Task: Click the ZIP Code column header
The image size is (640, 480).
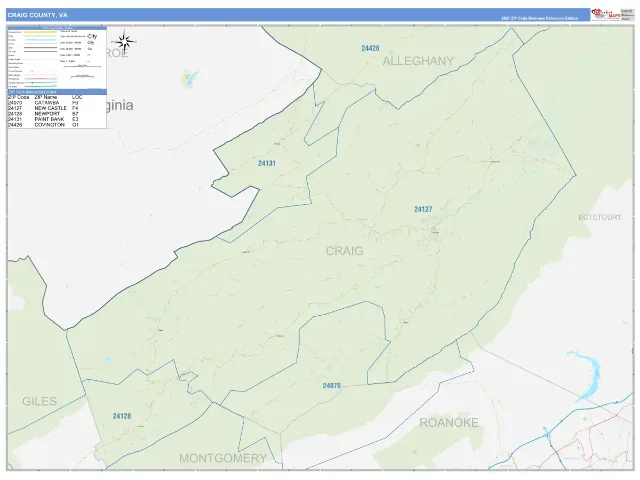Action: point(19,97)
